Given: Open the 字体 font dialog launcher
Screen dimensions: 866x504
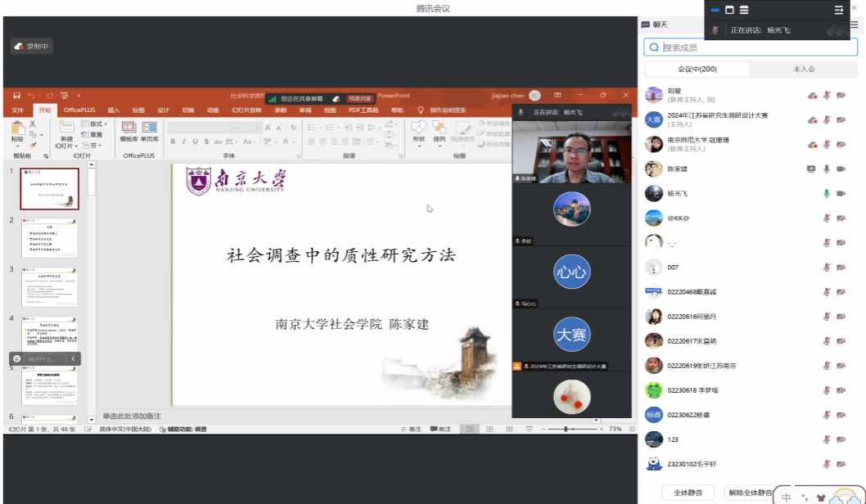Looking at the screenshot, I should click(298, 156).
